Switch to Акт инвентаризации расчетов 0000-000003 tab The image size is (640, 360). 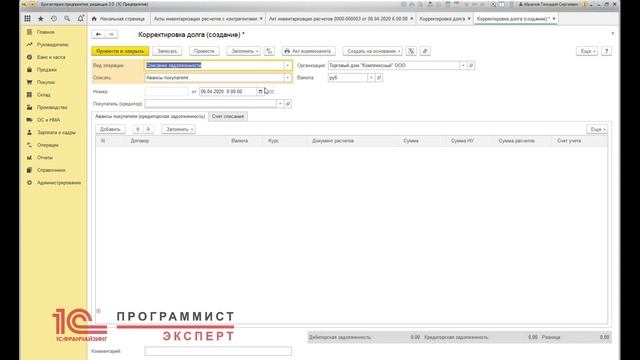pos(338,19)
